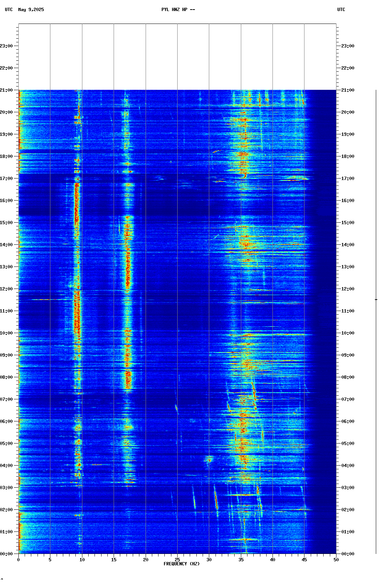Pick the 15:00 label on the left time axis
392x583 pixels.
coord(6,223)
